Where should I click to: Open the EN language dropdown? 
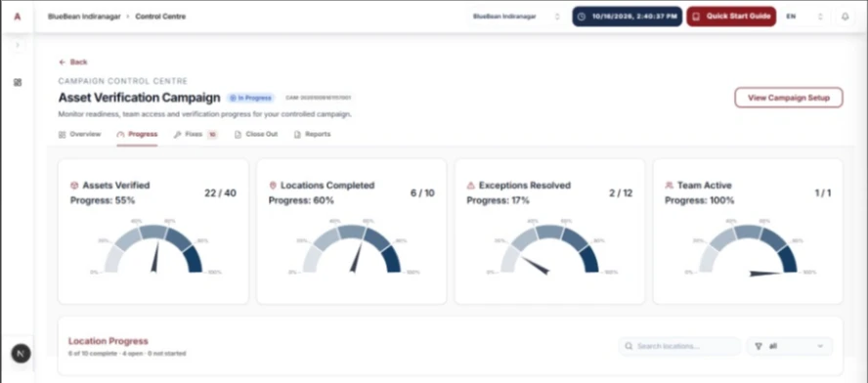point(804,17)
